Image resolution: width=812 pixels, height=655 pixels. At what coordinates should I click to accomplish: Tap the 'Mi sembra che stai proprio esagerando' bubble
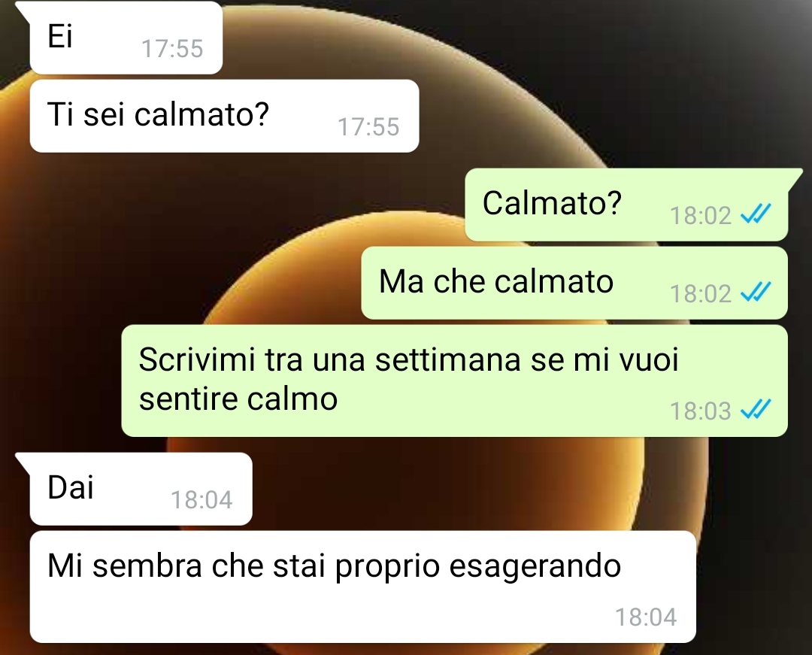(362, 587)
